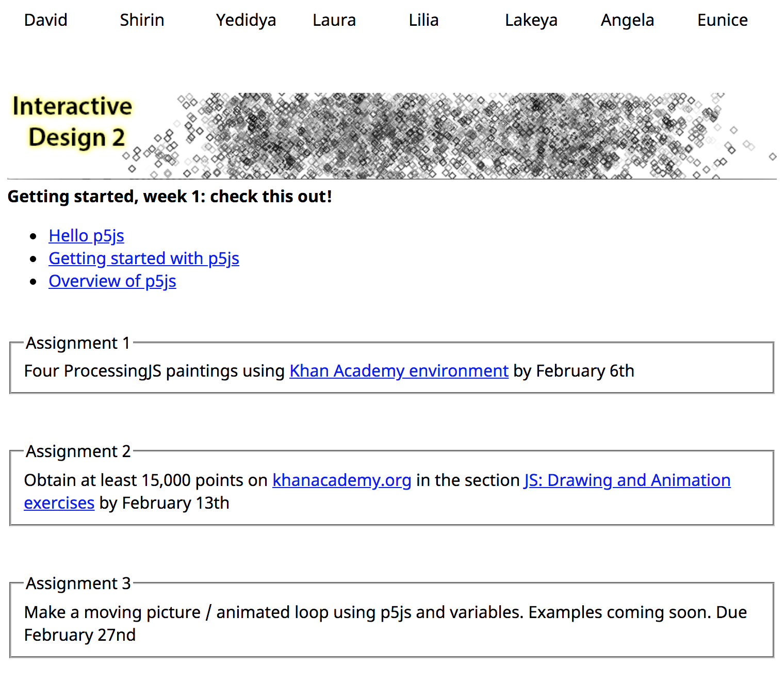
Task: Follow the Getting started with p5js link
Action: [144, 258]
